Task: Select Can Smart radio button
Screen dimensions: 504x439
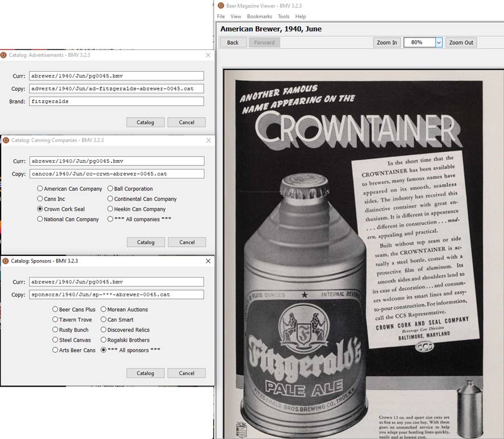Action: point(103,320)
